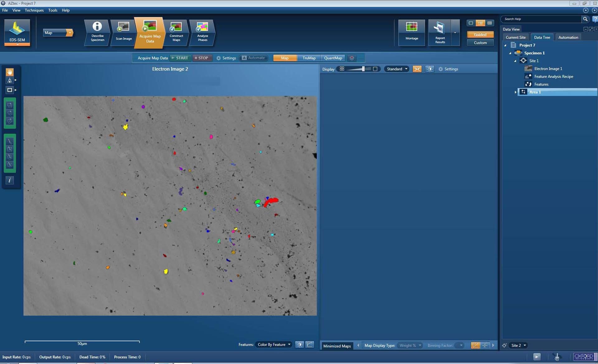
Task: Select TruMap acquisition mode
Action: point(309,58)
